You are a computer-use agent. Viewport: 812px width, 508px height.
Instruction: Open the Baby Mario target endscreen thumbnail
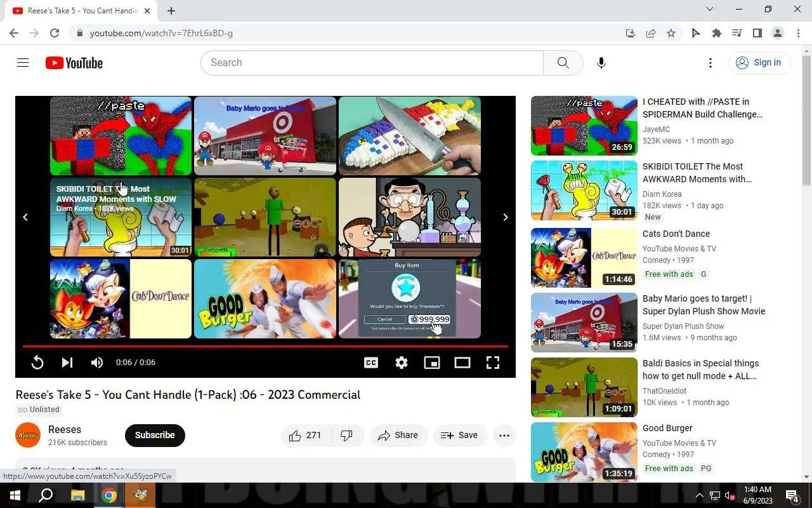[265, 136]
